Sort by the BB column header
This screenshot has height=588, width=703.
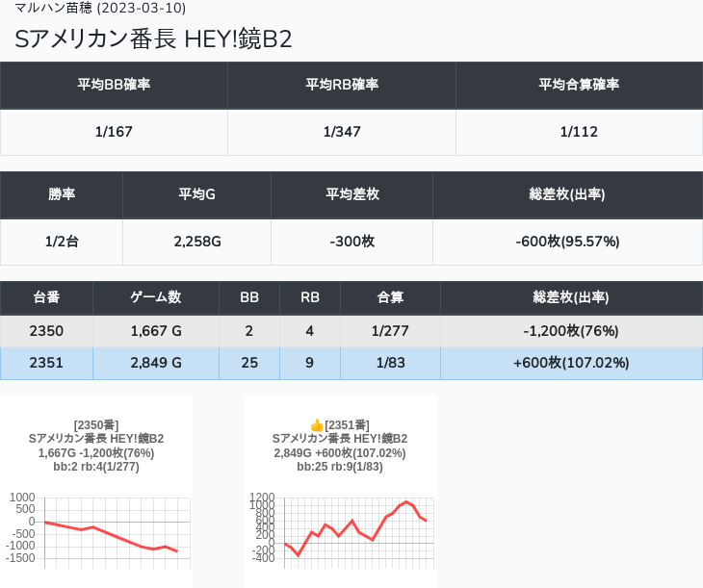click(x=249, y=297)
